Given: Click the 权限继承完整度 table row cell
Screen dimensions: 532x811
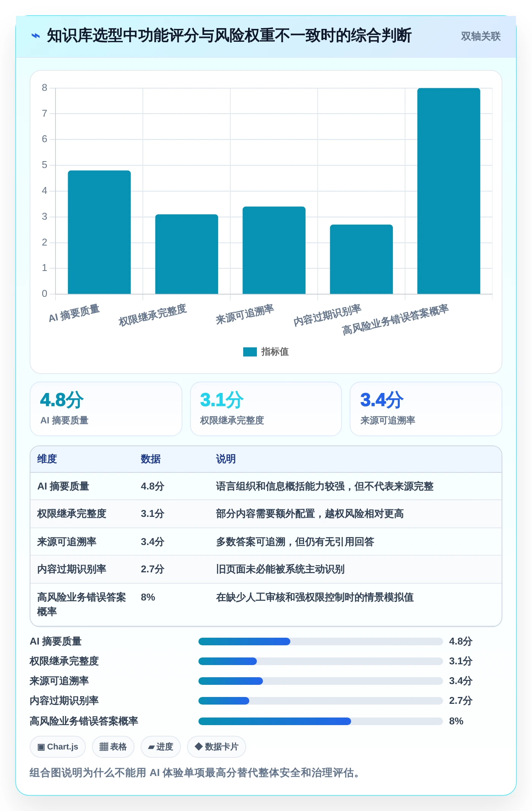Looking at the screenshot, I should (x=72, y=514).
